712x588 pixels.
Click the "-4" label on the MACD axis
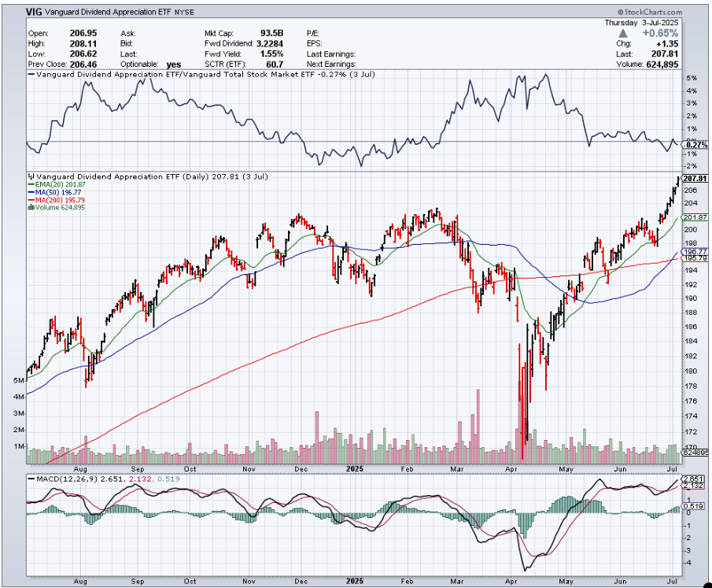point(688,563)
